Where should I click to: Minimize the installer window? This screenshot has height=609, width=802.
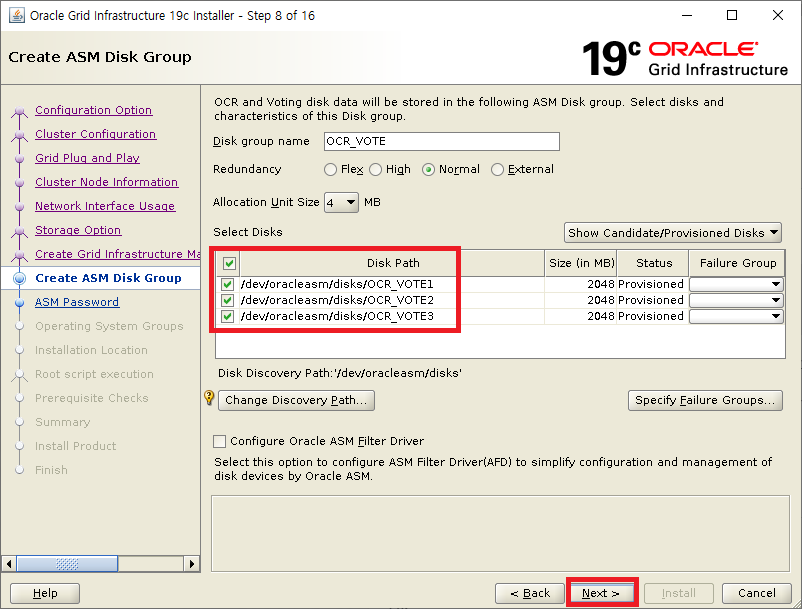pos(687,15)
